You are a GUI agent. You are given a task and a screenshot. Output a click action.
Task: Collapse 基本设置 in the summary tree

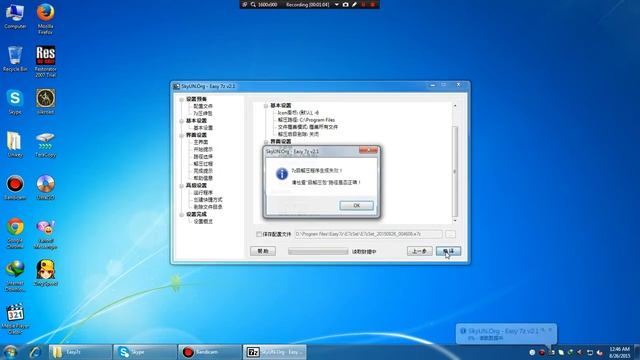[x=266, y=106]
